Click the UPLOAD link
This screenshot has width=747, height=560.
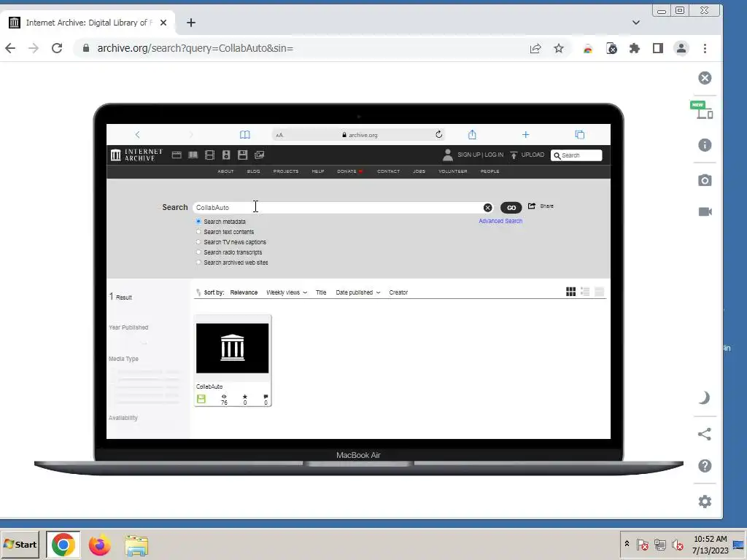click(527, 155)
